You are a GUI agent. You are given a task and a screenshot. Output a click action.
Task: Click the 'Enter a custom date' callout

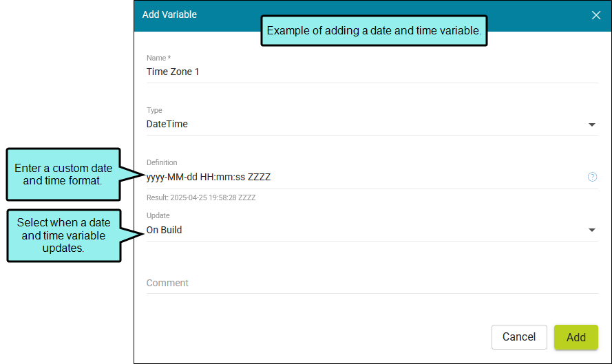pyautogui.click(x=63, y=174)
